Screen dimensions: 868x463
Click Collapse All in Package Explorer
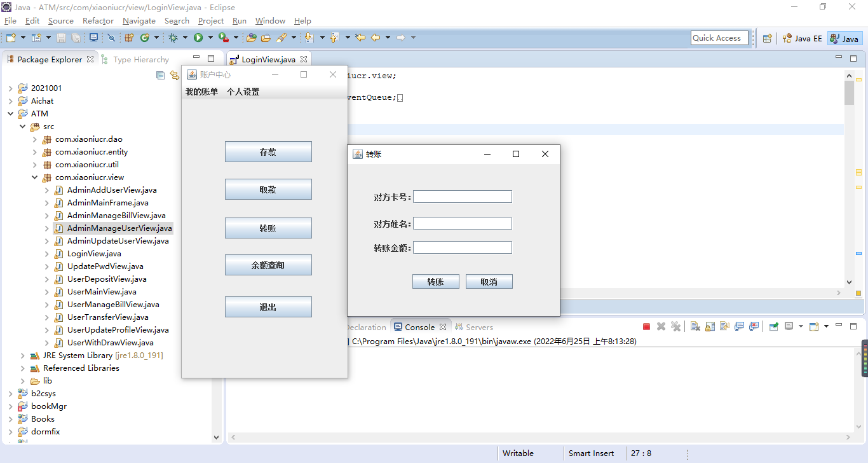(160, 76)
